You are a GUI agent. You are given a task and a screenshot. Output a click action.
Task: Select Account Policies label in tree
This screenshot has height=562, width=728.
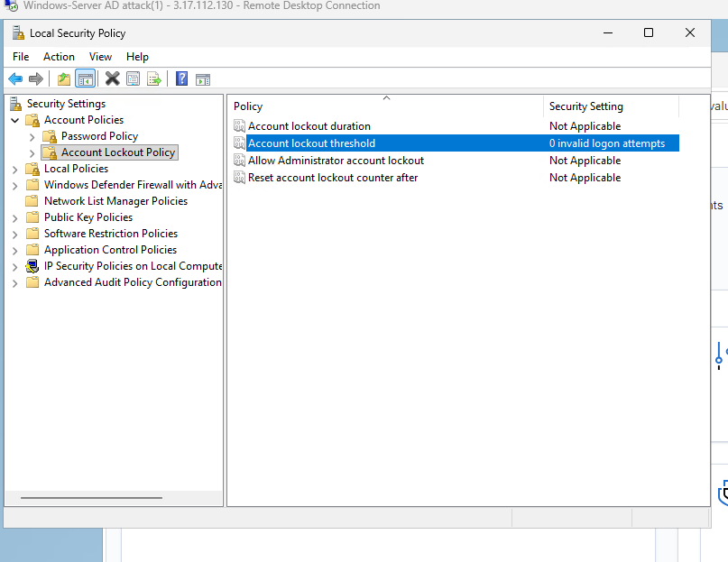pos(84,120)
